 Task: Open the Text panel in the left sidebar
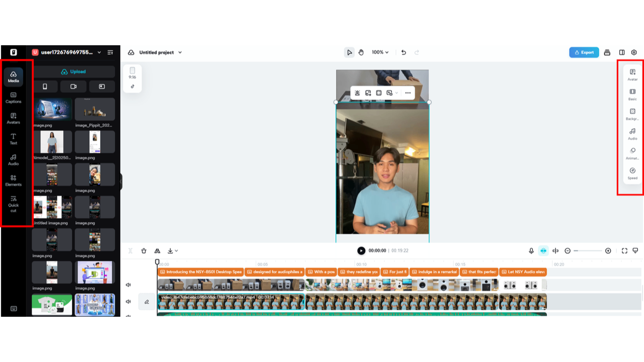pyautogui.click(x=14, y=139)
